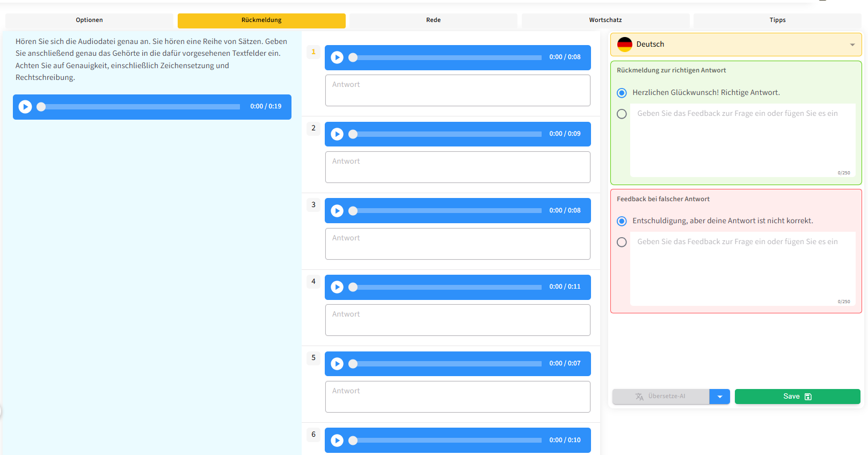This screenshot has height=455, width=868.
Task: Focus the Antwort field for sentence 2
Action: click(x=457, y=167)
